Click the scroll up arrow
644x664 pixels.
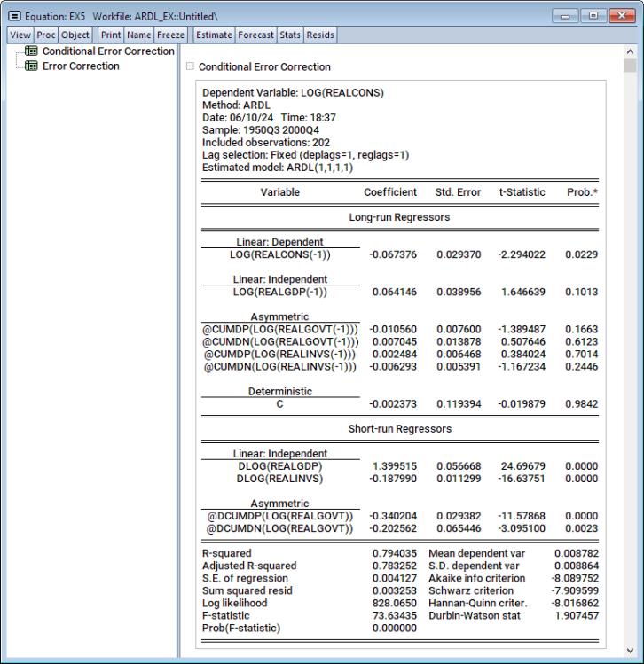(x=630, y=52)
